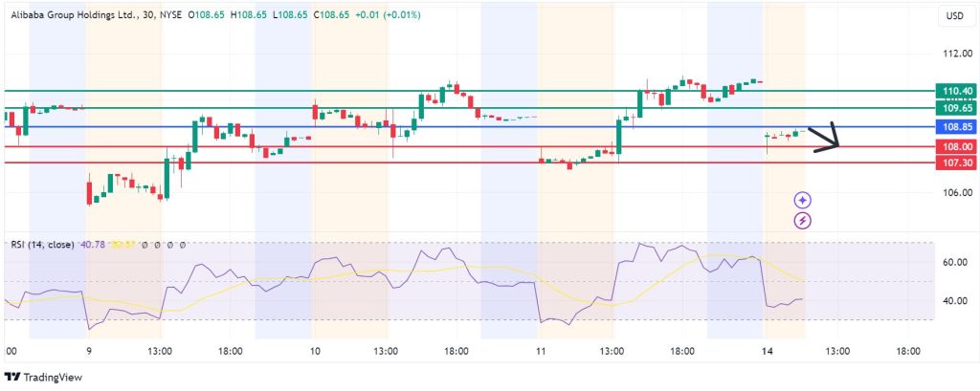980x391 pixels.
Task: Click the high price H108.65 value
Action: coord(249,15)
